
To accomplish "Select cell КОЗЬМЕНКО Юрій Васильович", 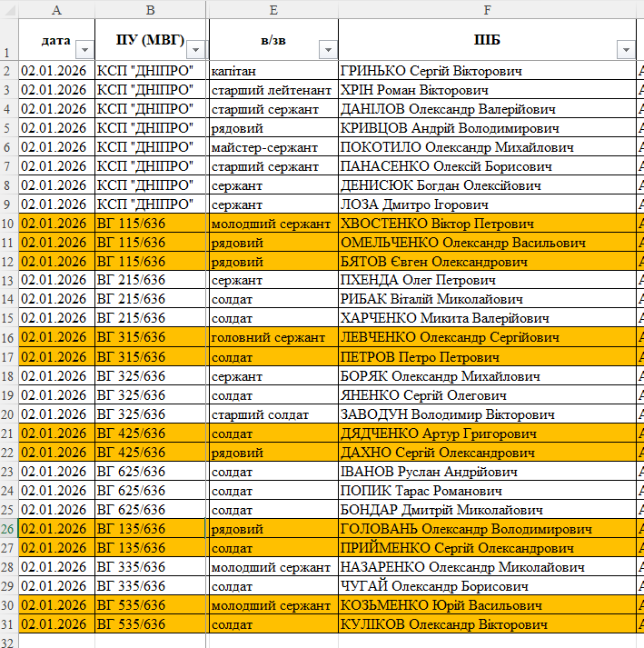I will point(487,605).
